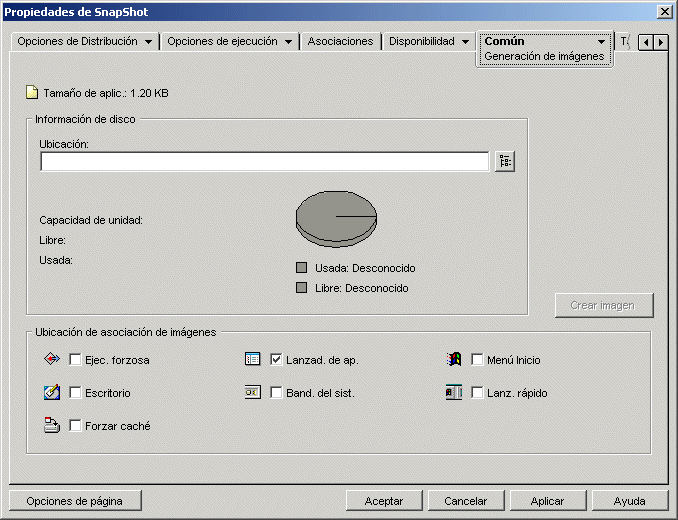Open help with the Ayuda button
This screenshot has height=520, width=678.
click(630, 501)
